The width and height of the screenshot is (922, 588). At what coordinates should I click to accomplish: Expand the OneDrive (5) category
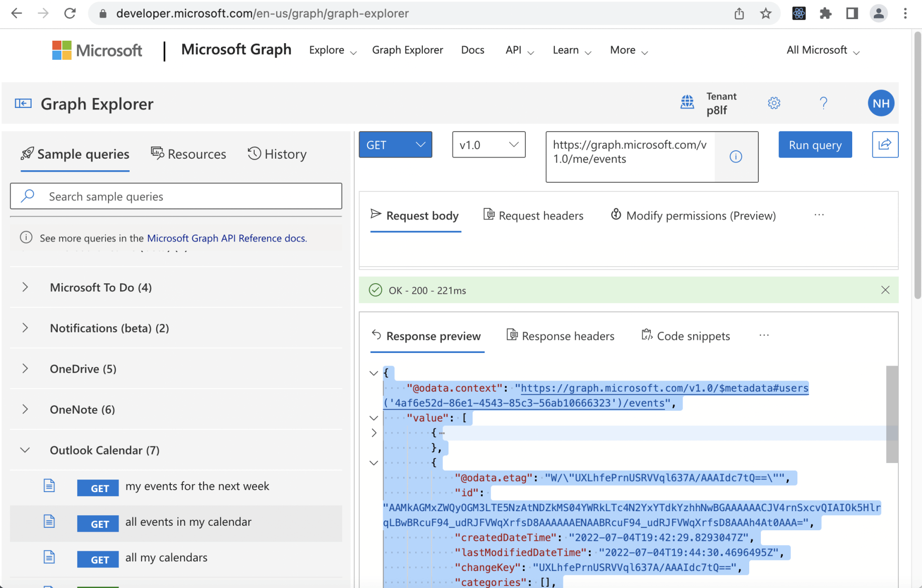coord(25,369)
